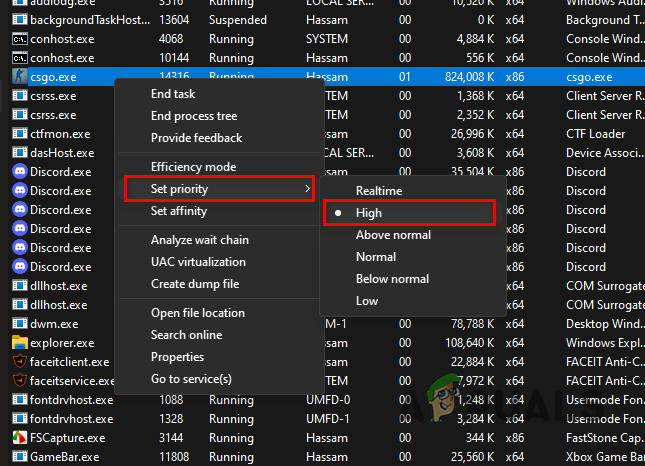Screen dimensions: 645x466
Task: Click the backgroundTaskHost process icon
Action: pyautogui.click(x=20, y=20)
